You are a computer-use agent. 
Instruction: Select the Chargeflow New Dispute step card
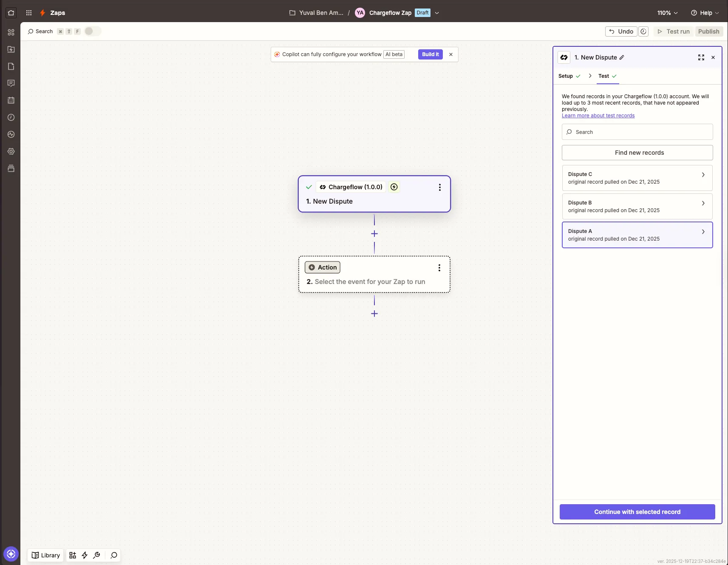click(374, 194)
